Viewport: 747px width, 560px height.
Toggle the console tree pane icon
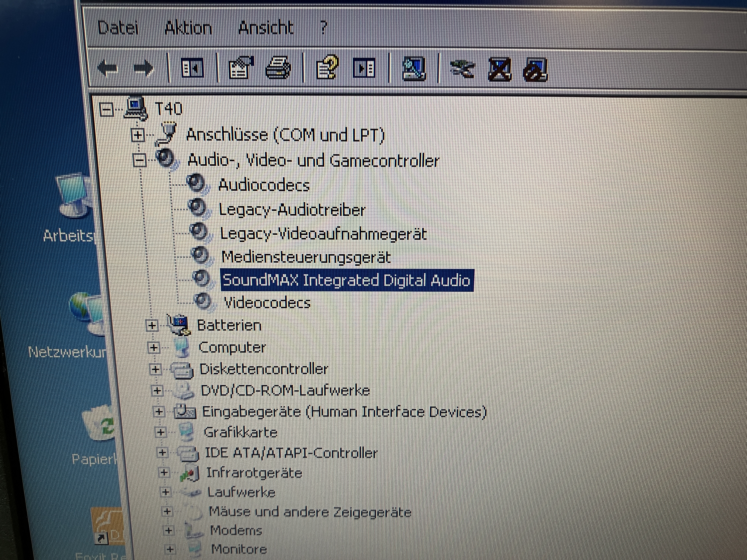(x=192, y=68)
